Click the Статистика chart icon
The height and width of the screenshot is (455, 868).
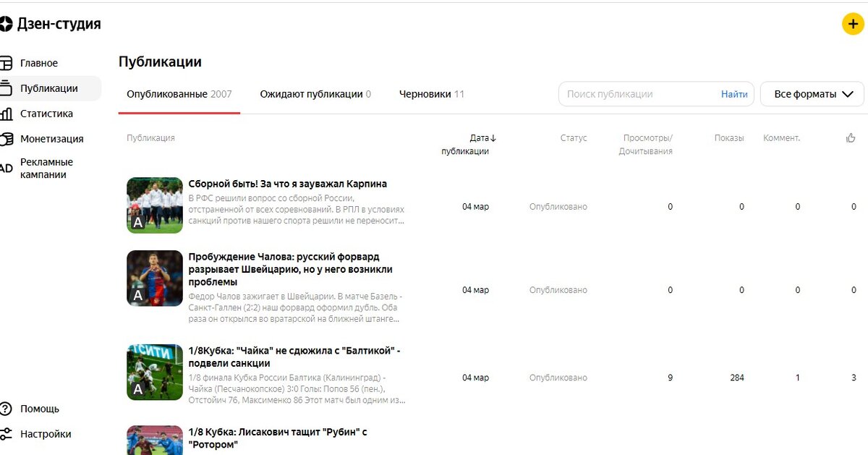click(7, 113)
